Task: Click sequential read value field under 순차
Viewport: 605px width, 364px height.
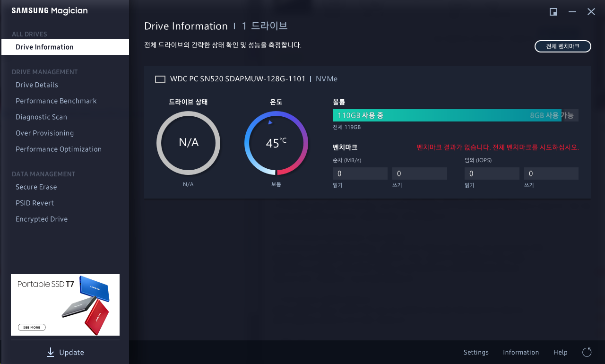Action: [360, 173]
